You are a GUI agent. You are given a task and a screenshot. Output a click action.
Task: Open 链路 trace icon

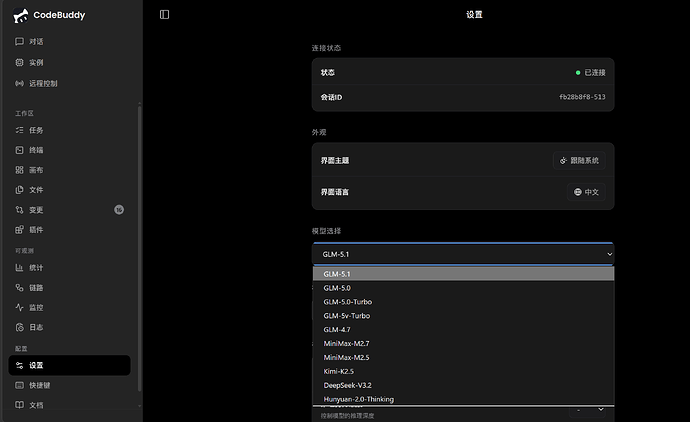coord(19,288)
